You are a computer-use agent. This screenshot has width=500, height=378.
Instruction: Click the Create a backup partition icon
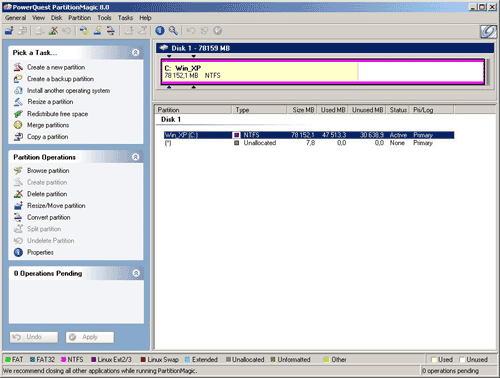click(18, 79)
